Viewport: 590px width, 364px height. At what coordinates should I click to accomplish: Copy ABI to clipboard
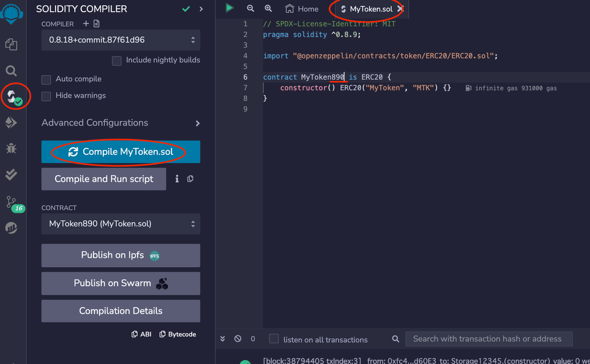tap(142, 334)
